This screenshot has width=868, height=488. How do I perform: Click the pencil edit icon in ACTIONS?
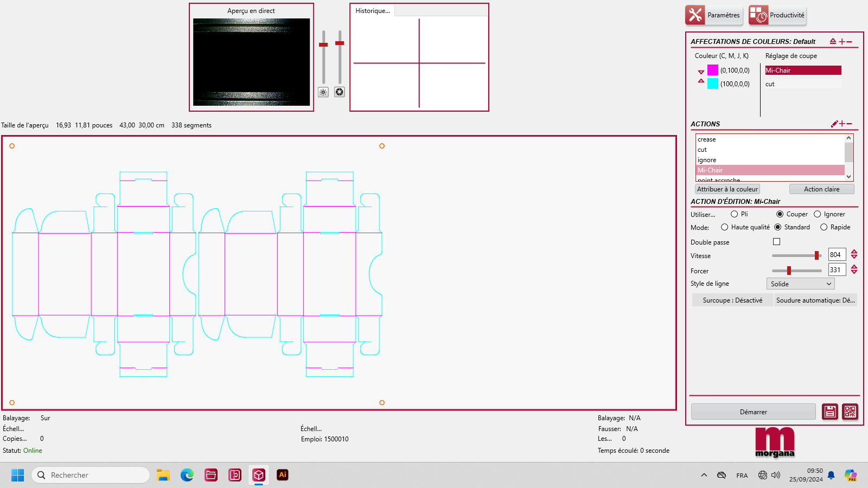[834, 124]
